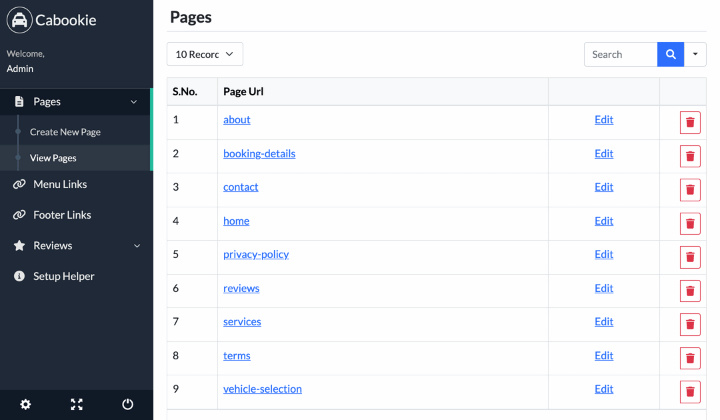Edit the booking-details page

604,154
